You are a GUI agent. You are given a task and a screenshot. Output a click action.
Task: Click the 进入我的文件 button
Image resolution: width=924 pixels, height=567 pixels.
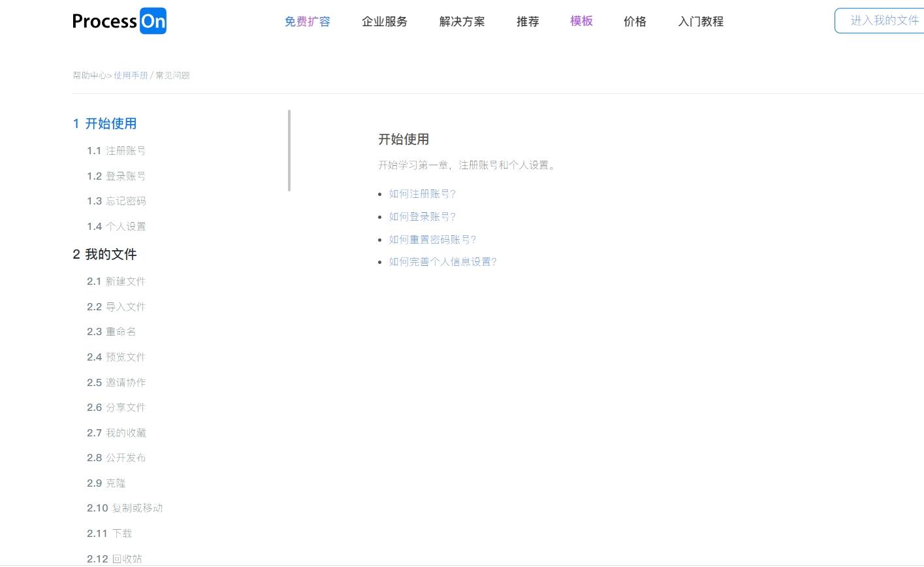click(x=885, y=20)
